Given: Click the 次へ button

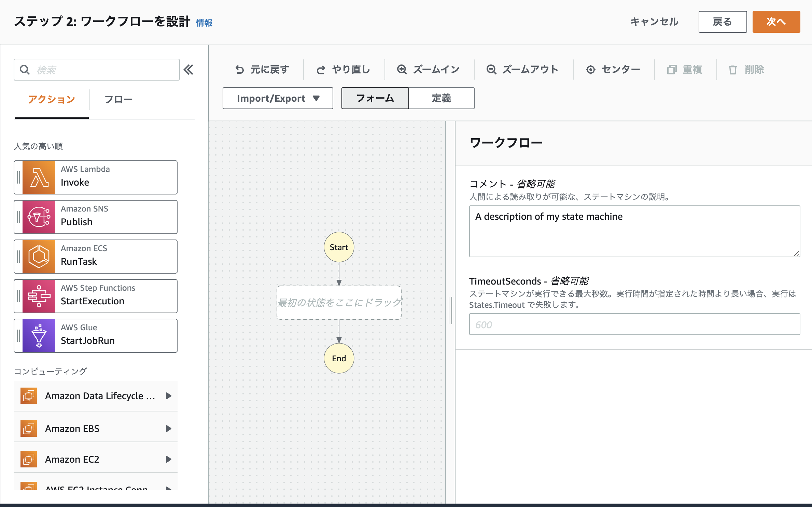Looking at the screenshot, I should [x=776, y=22].
